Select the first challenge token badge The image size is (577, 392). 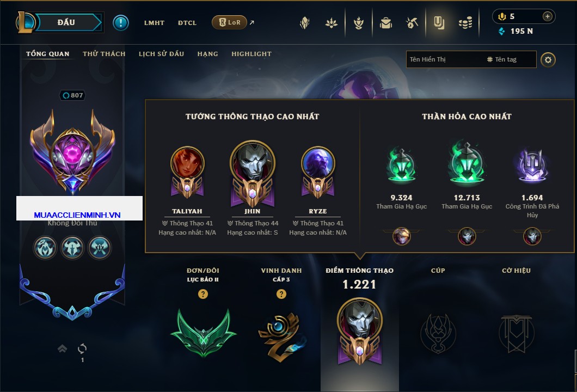coord(45,247)
